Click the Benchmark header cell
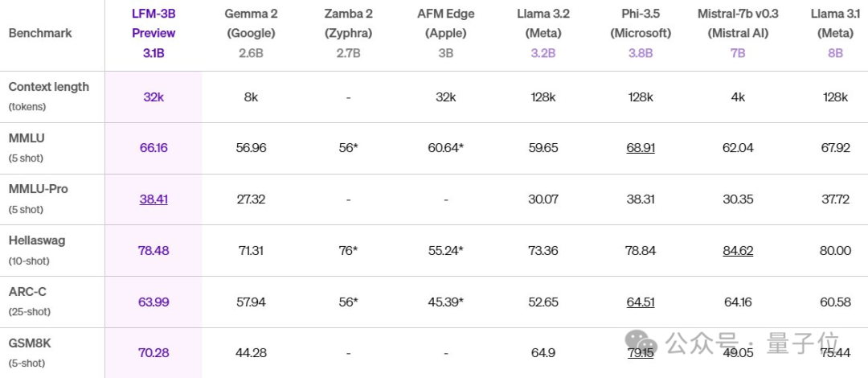The width and height of the screenshot is (868, 378). (39, 34)
